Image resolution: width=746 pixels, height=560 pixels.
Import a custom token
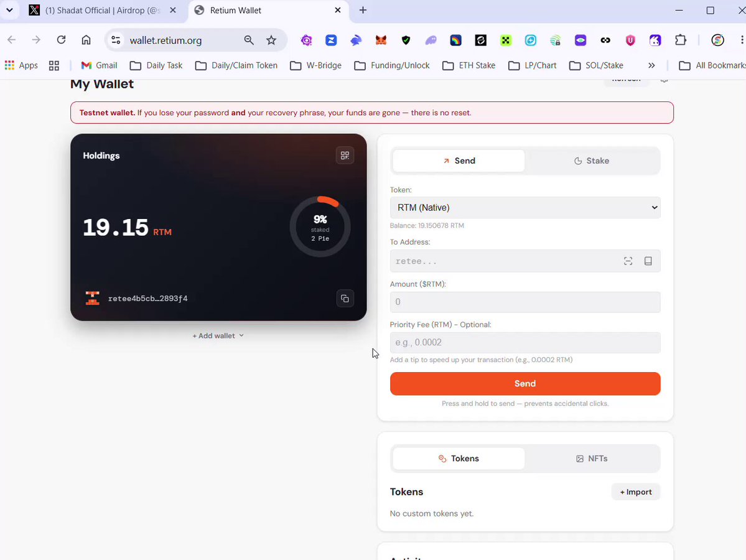[636, 492]
